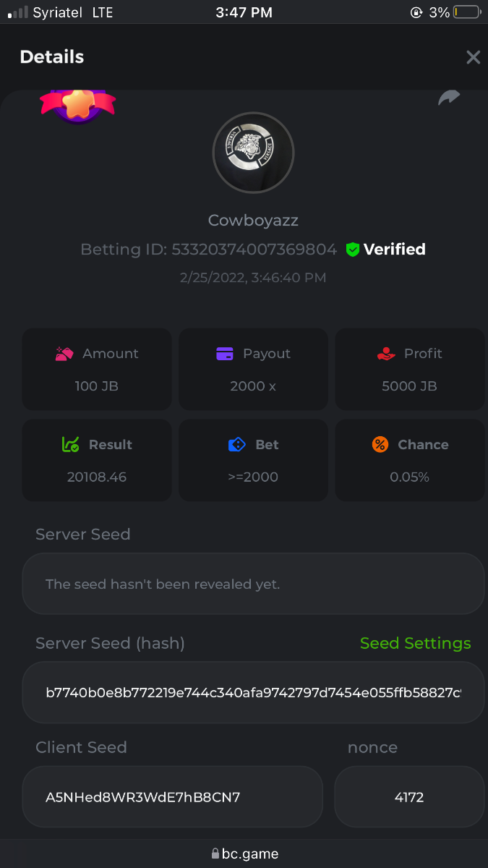
Task: Select the Server Seed hash field
Action: click(x=253, y=692)
